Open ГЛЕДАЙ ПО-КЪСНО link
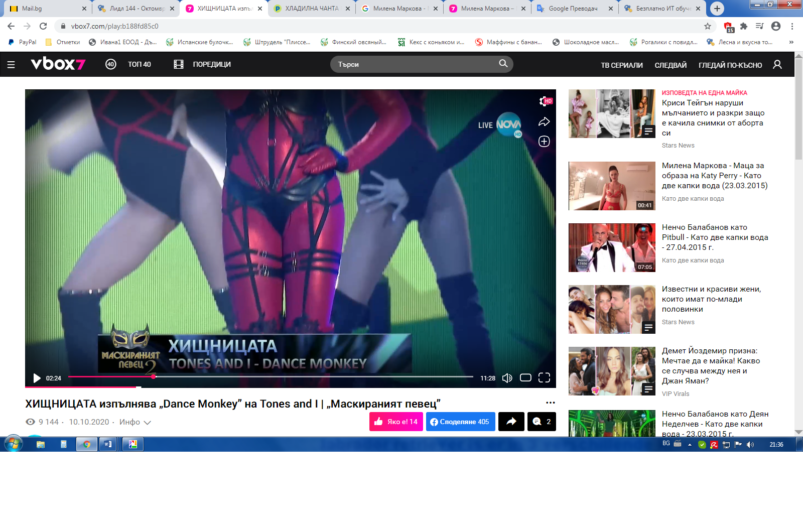Viewport: 803px width, 532px height. (x=730, y=65)
